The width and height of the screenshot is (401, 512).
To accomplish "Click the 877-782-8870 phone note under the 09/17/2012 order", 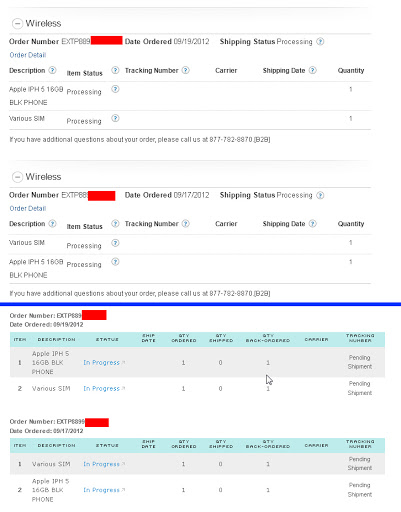I will 140,294.
